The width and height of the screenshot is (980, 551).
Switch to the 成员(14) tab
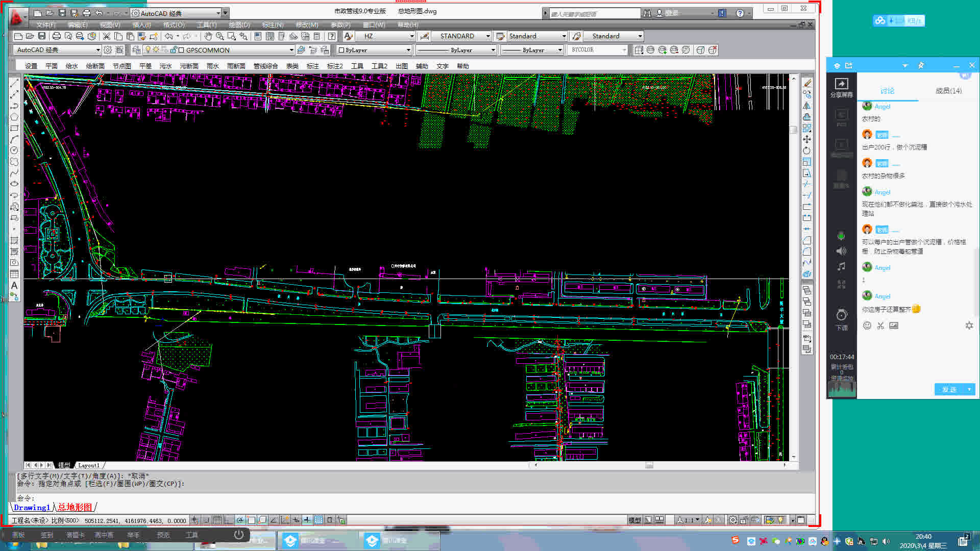tap(948, 91)
